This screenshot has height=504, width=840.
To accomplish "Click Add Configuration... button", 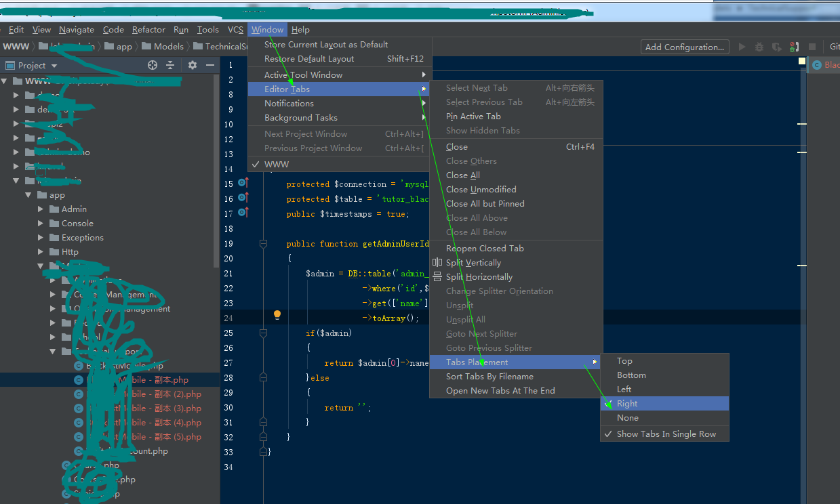I will (685, 47).
